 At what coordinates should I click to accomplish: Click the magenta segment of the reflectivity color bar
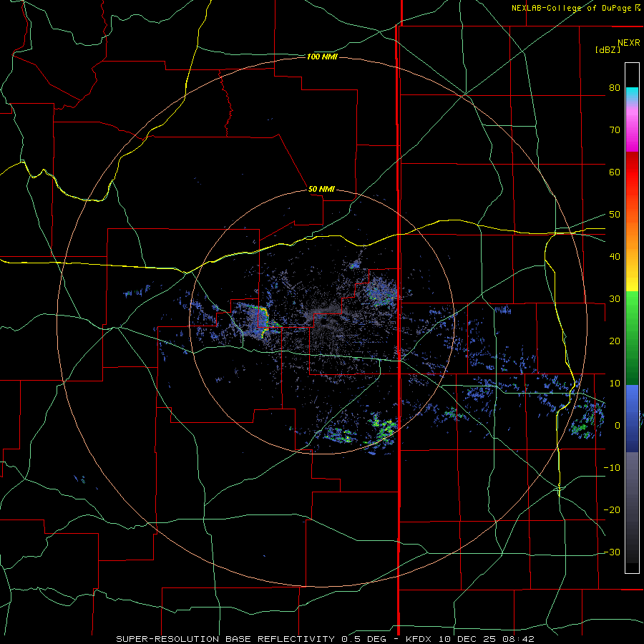632,130
